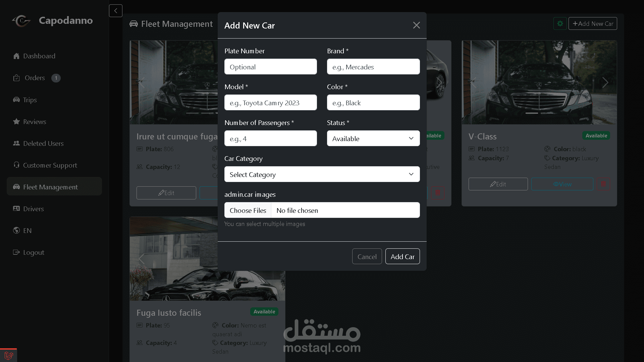644x362 pixels.
Task: Open Customer Support page
Action: point(50,165)
